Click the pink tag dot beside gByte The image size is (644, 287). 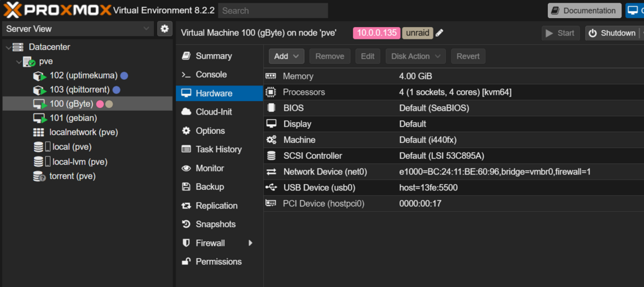click(x=100, y=104)
